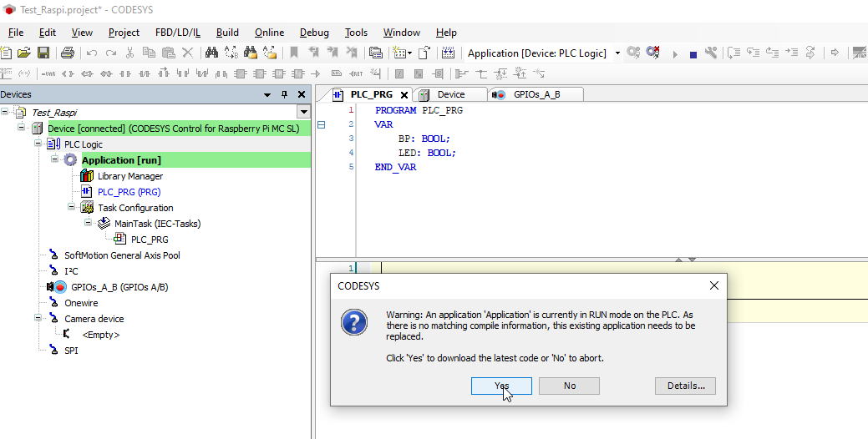Insert RET return element icon
This screenshot has width=868, height=439.
[x=355, y=73]
